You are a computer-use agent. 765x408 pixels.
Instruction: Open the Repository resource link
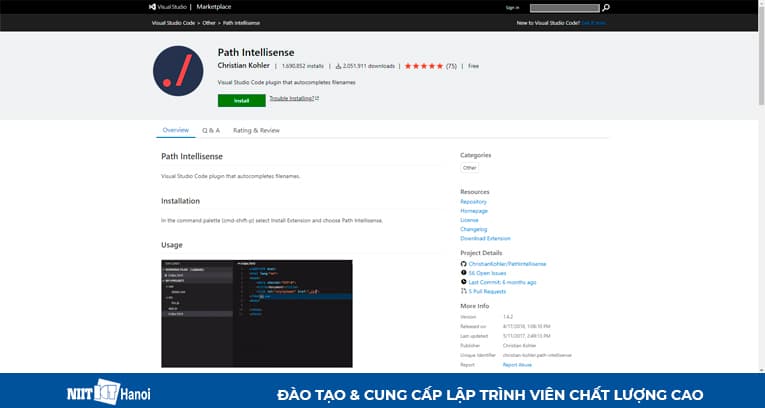point(473,202)
